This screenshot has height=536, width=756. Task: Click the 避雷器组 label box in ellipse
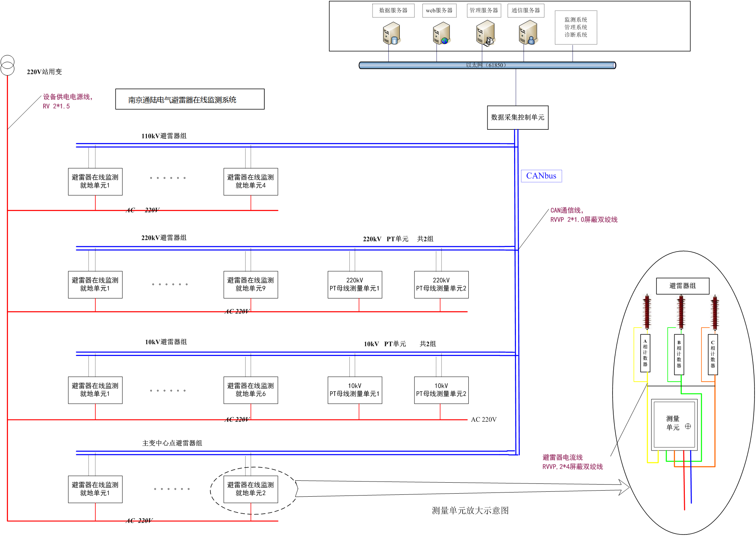pos(682,286)
